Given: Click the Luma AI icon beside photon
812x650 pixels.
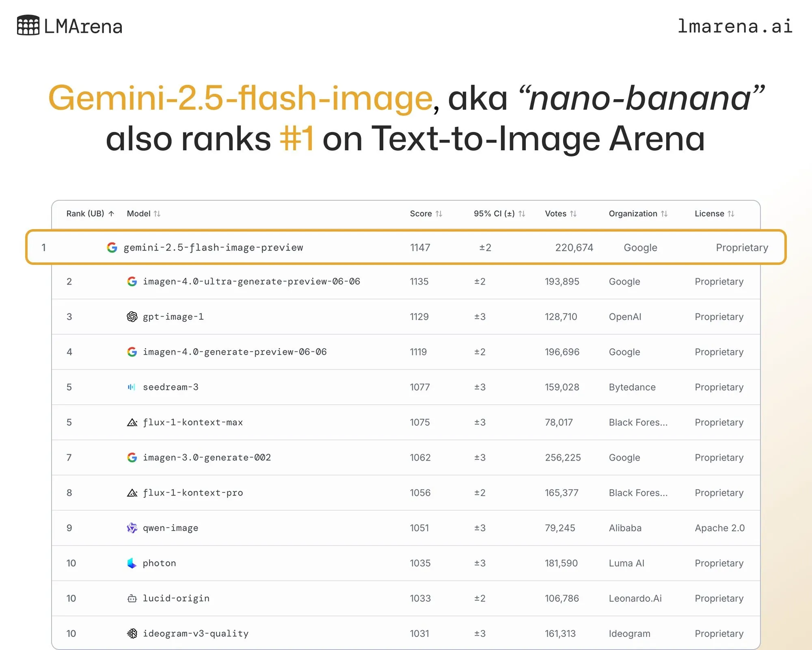Looking at the screenshot, I should click(x=132, y=563).
